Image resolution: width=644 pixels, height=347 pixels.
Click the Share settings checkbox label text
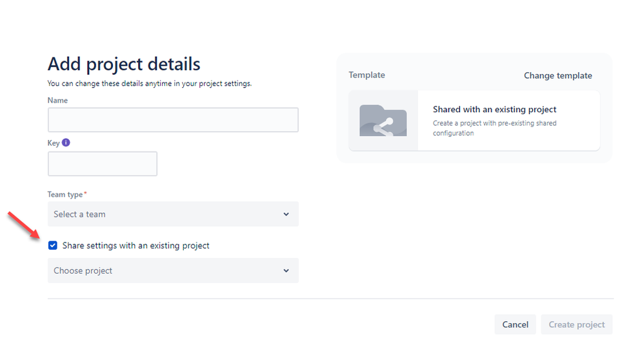136,246
